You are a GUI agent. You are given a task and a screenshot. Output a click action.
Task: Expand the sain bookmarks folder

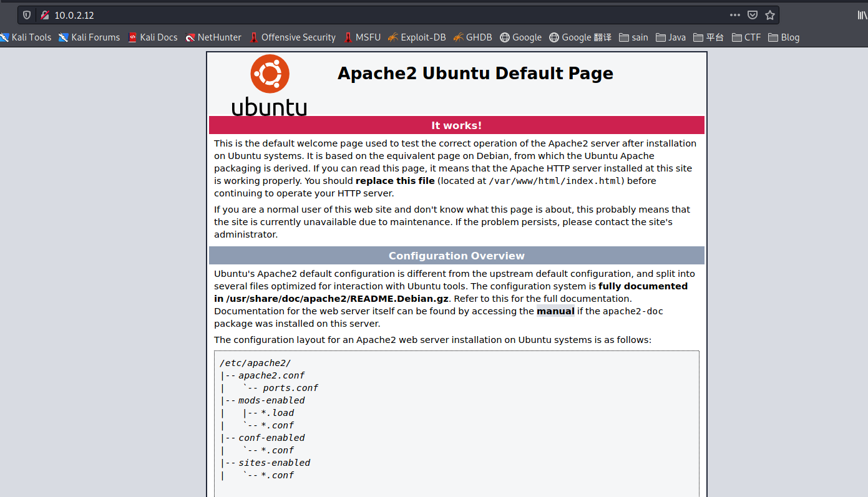pyautogui.click(x=633, y=37)
